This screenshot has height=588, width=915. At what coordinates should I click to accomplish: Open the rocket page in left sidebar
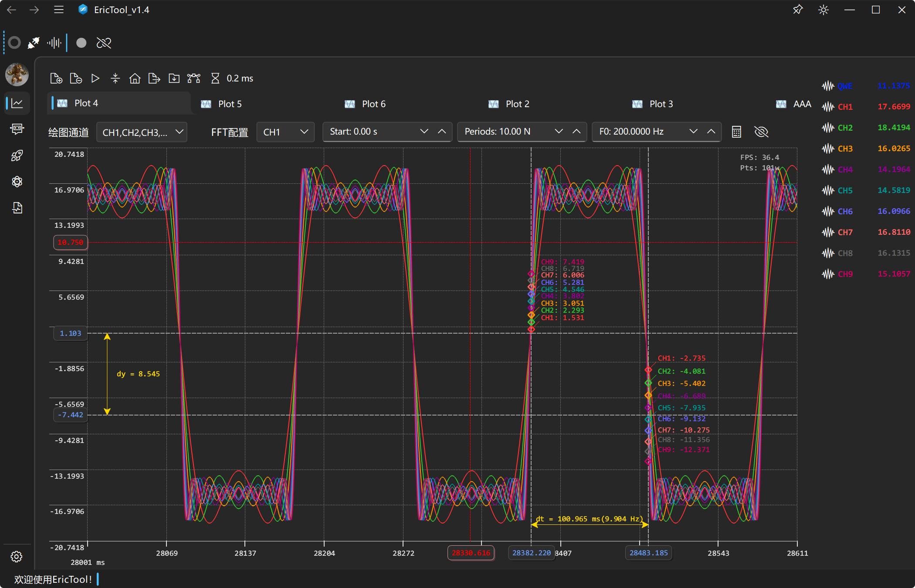pyautogui.click(x=17, y=155)
